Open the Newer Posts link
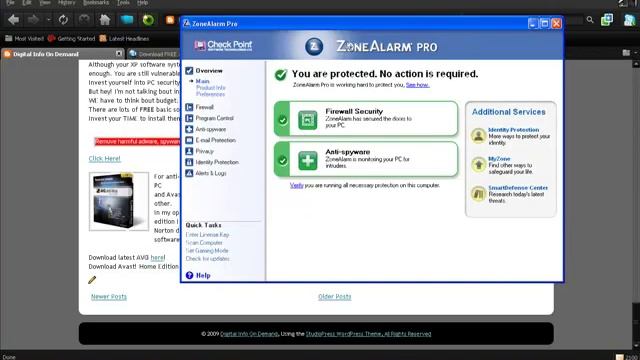The height and width of the screenshot is (360, 640). [x=109, y=297]
